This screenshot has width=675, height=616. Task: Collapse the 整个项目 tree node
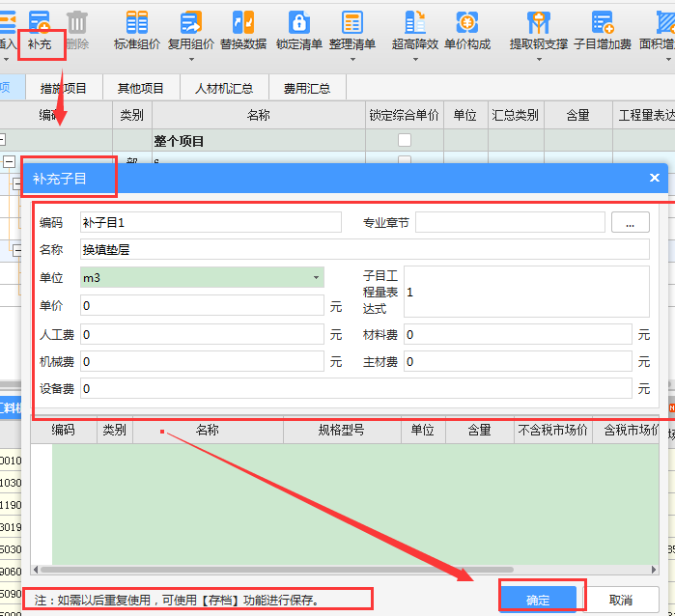[x=4, y=141]
